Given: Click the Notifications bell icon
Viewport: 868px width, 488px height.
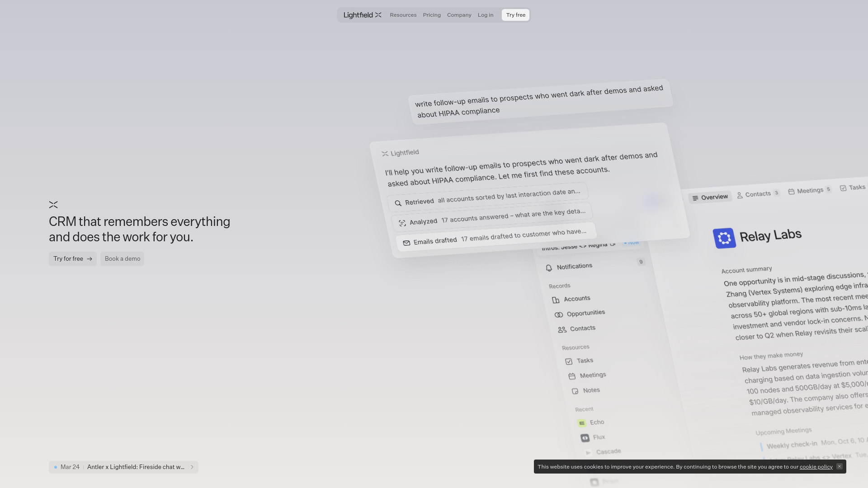Looking at the screenshot, I should click(x=549, y=268).
